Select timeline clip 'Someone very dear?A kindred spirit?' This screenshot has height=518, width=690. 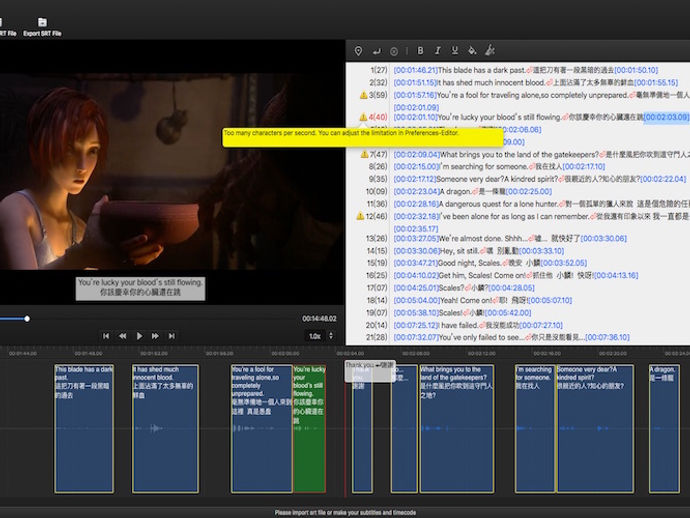tap(595, 428)
